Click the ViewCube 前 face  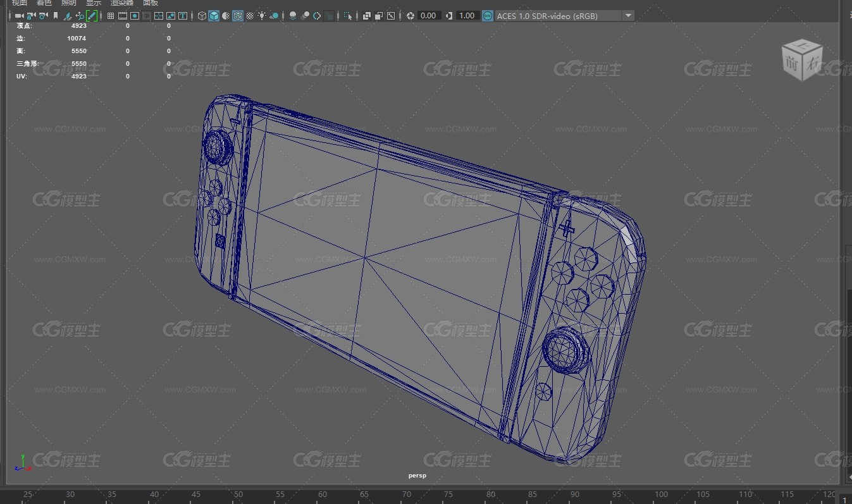coord(792,63)
